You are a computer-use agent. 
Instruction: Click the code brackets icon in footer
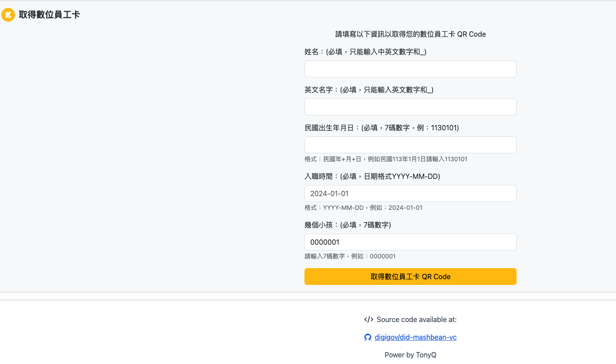pyautogui.click(x=369, y=319)
